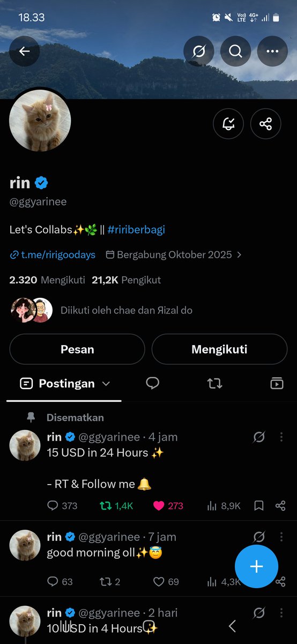This screenshot has height=644, width=297.
Task: Switch to the replies tab
Action: pyautogui.click(x=153, y=383)
